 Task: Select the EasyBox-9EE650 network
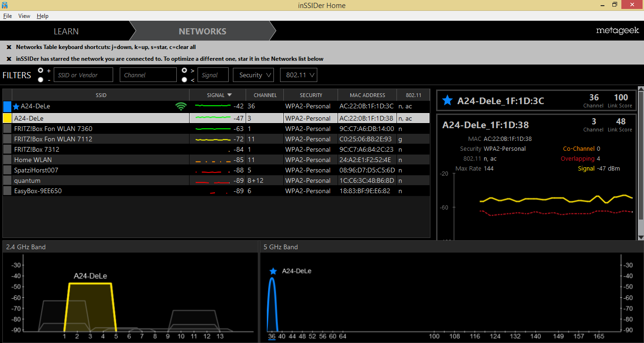coord(216,191)
